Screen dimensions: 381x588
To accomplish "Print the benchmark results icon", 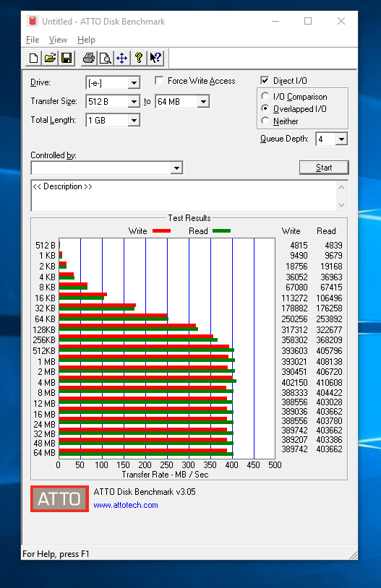I will (89, 58).
